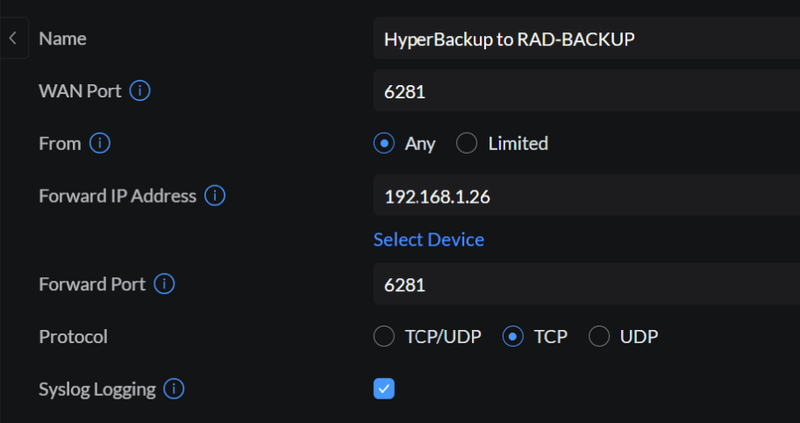Collapse panel with the left chevron arrow
Image resolution: width=800 pixels, height=423 pixels.
point(13,39)
